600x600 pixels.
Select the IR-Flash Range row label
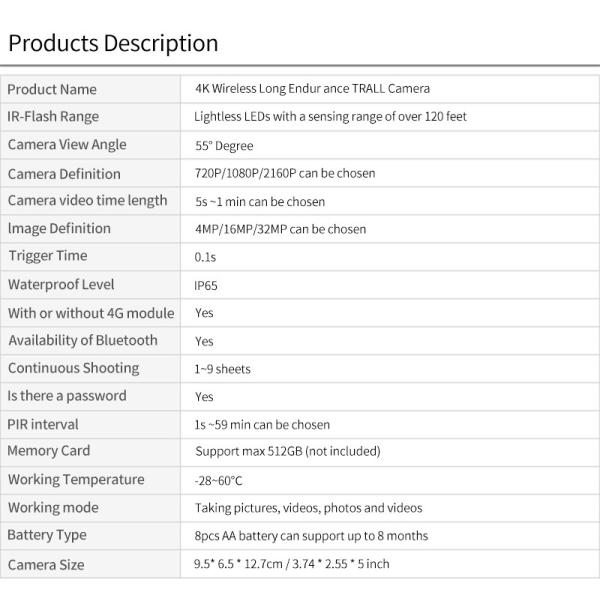[53, 116]
